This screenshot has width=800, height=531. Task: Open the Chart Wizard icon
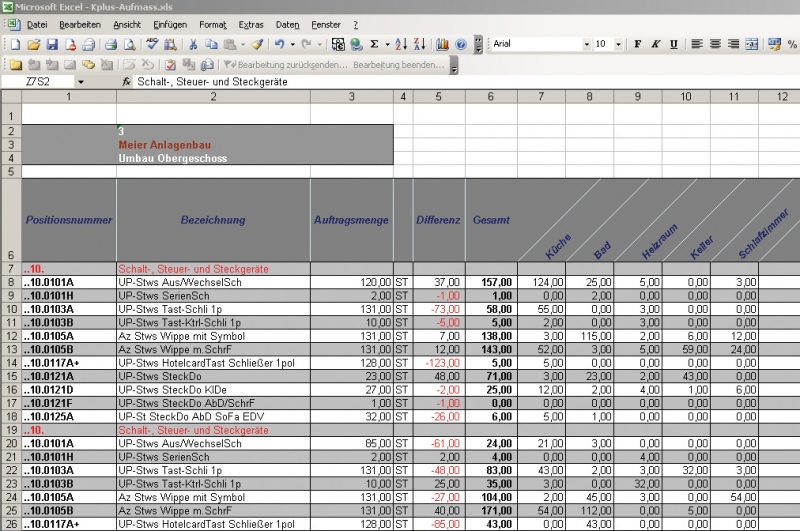click(x=443, y=45)
